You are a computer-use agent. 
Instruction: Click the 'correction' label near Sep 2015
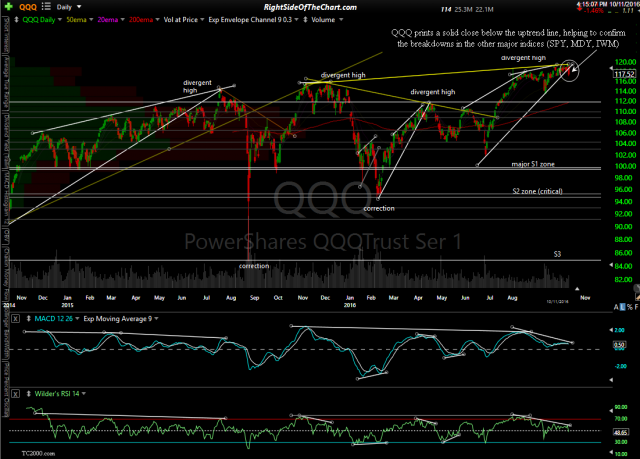point(254,266)
